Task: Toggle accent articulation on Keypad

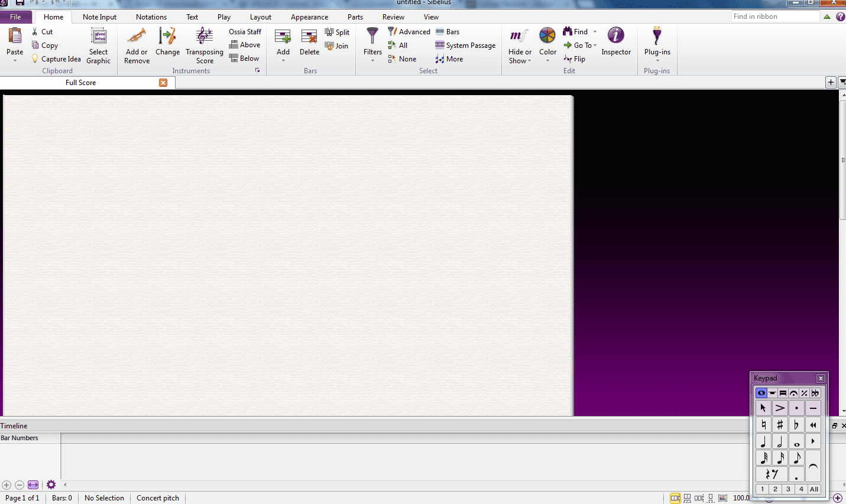Action: [780, 408]
